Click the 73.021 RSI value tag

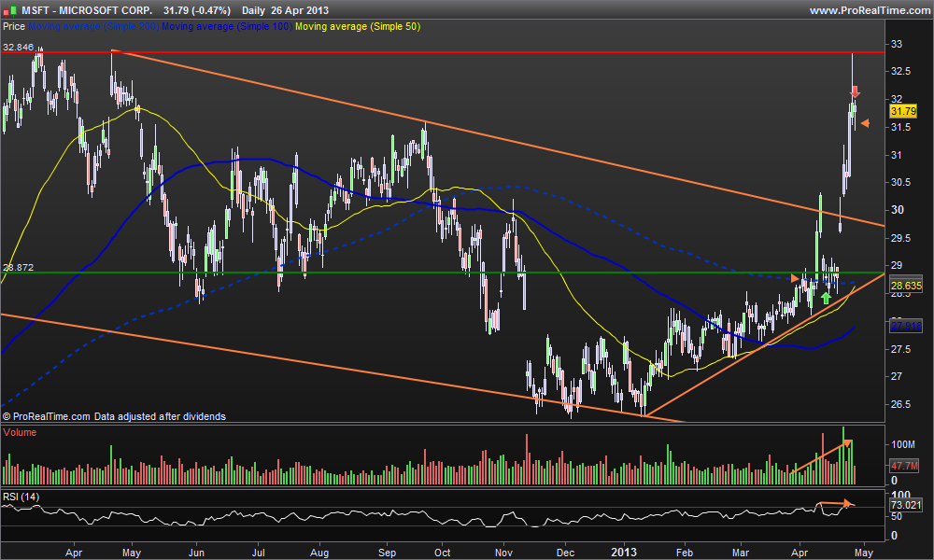(x=905, y=505)
